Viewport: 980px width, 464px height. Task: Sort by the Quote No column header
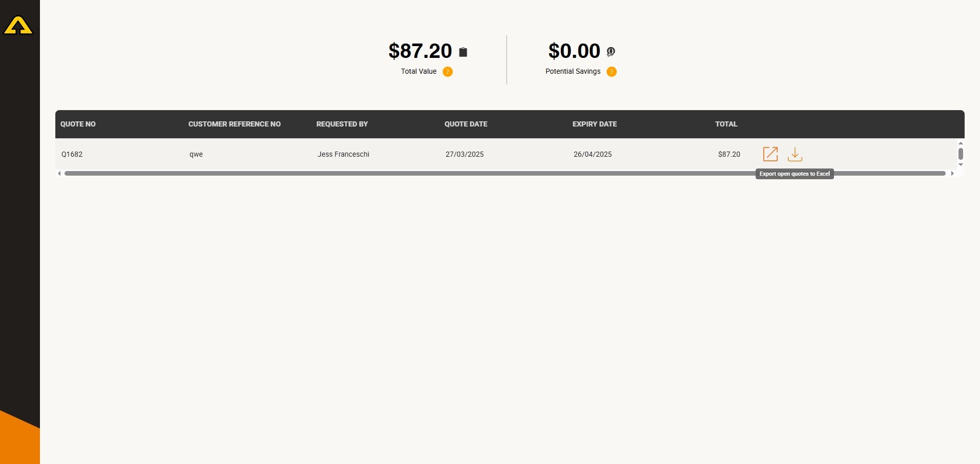click(78, 124)
